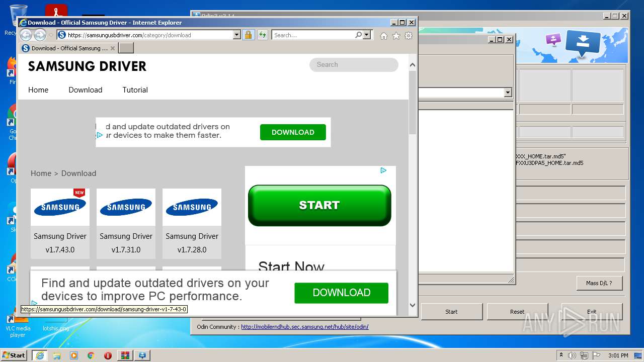Open Samsung Driver v1.7.31.0 thumbnail

[126, 207]
